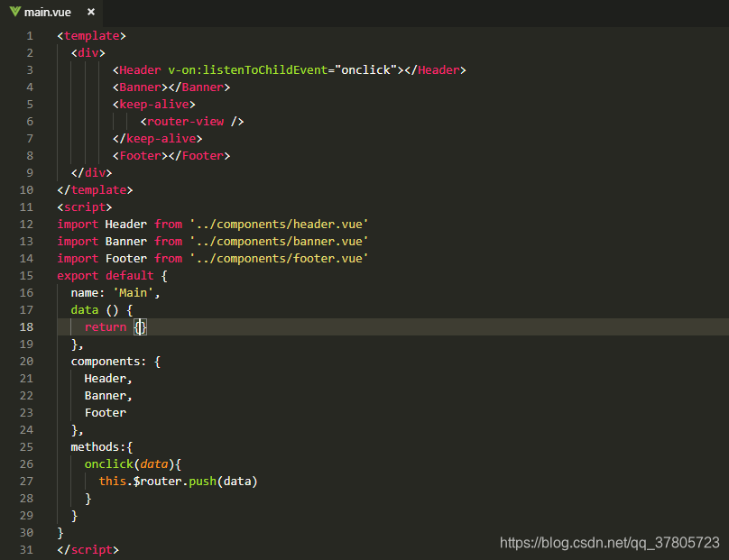The height and width of the screenshot is (560, 729).
Task: Click the data function name on line 17
Action: 85,310
